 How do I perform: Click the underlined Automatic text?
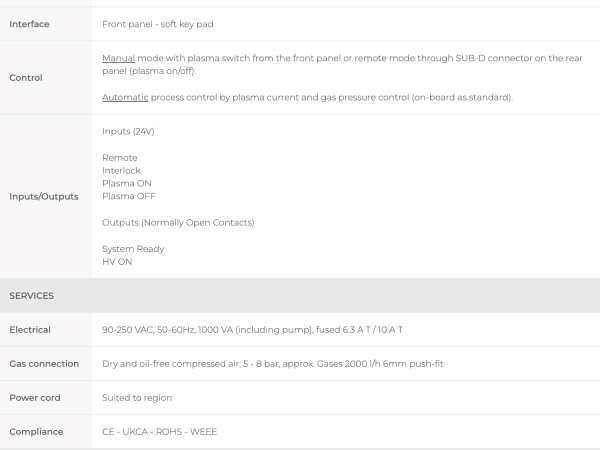tap(125, 98)
